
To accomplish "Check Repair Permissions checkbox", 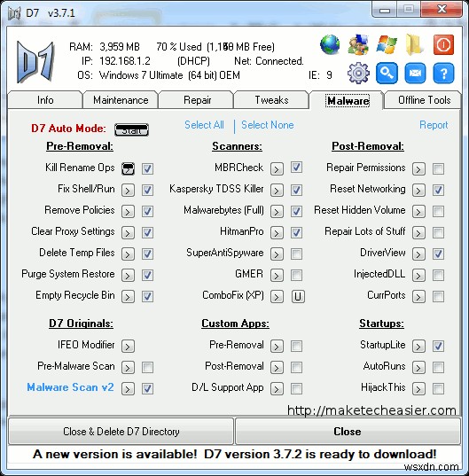I will [x=438, y=168].
